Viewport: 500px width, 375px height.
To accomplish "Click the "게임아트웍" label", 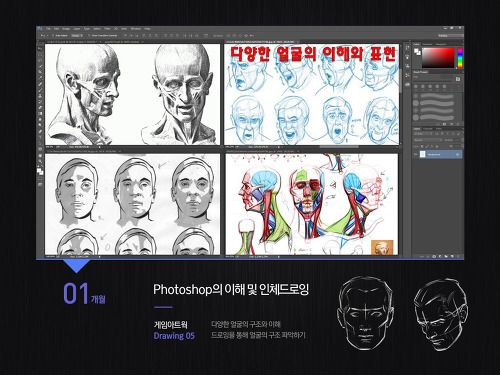I will click(170, 324).
